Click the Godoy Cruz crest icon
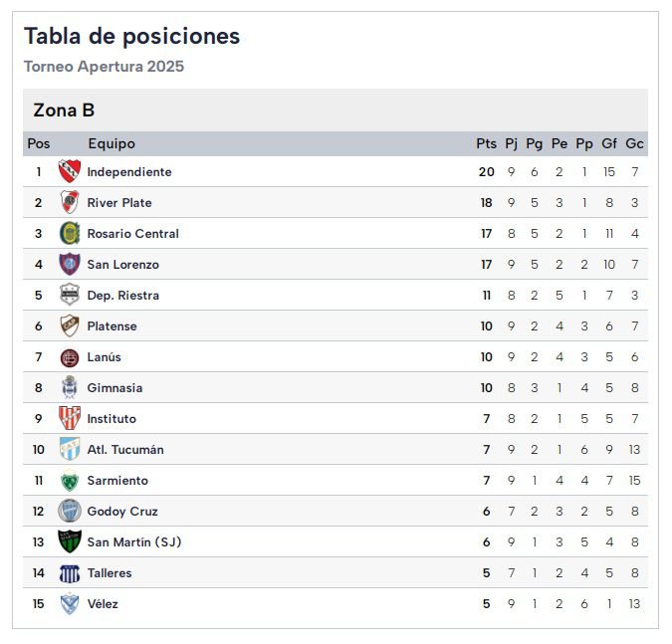 pos(69,511)
